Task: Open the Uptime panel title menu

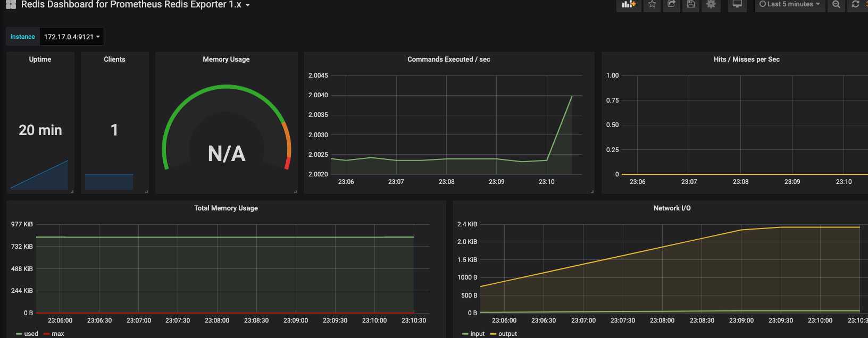Action: point(40,60)
